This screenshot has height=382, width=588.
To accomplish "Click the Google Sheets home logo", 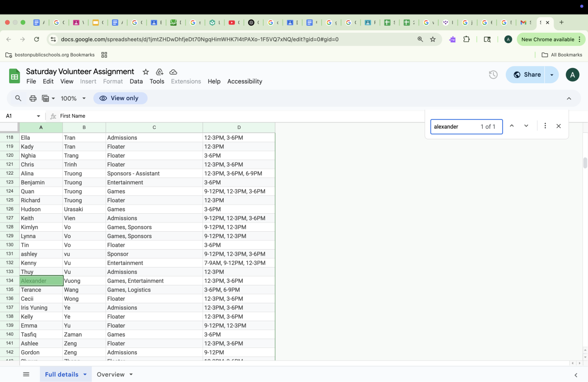I will pos(15,76).
